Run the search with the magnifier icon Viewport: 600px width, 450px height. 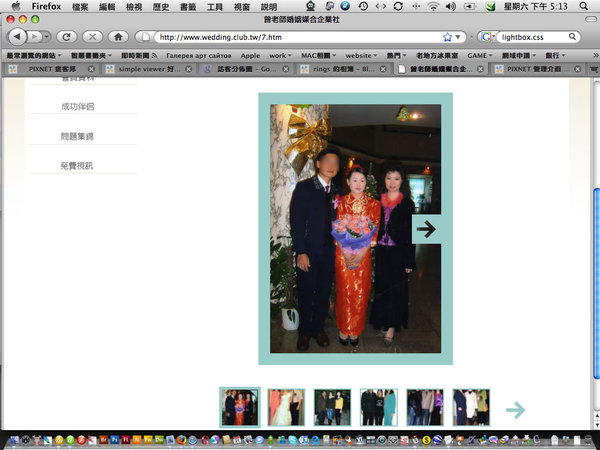point(572,37)
